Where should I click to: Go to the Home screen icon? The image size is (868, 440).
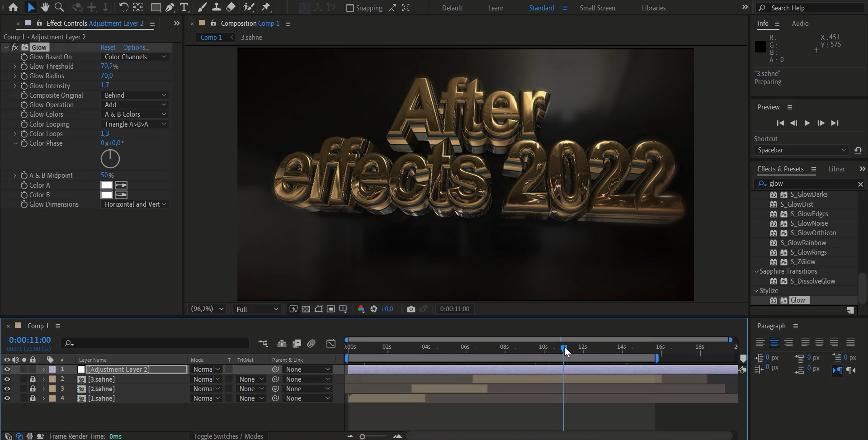pos(13,7)
